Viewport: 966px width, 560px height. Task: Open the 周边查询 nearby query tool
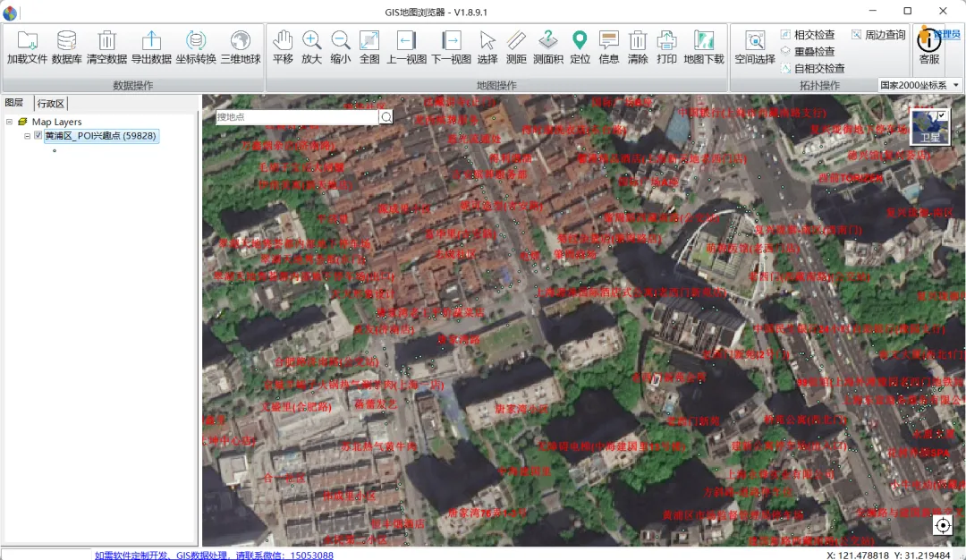(879, 35)
